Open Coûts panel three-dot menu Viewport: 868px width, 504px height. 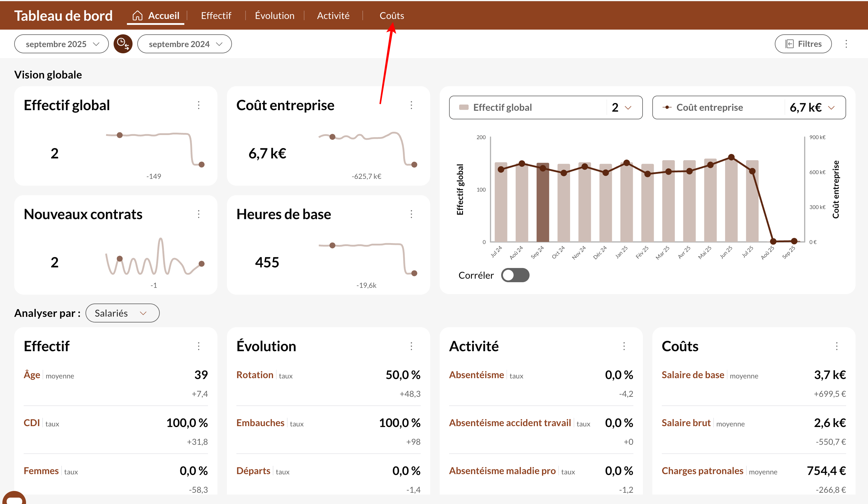pos(837,346)
